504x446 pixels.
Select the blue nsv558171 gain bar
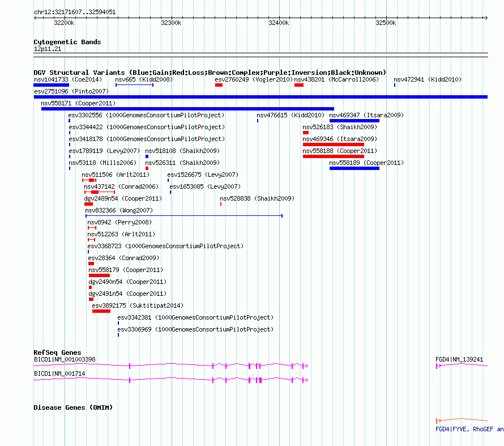point(187,109)
